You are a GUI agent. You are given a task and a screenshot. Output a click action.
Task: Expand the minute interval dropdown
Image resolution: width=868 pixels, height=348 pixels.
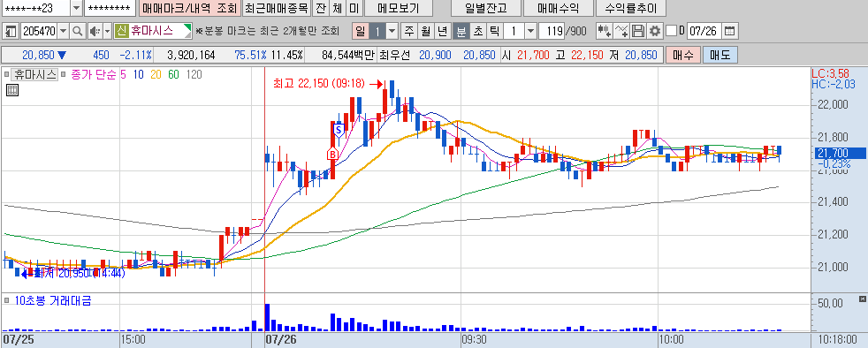[530, 31]
